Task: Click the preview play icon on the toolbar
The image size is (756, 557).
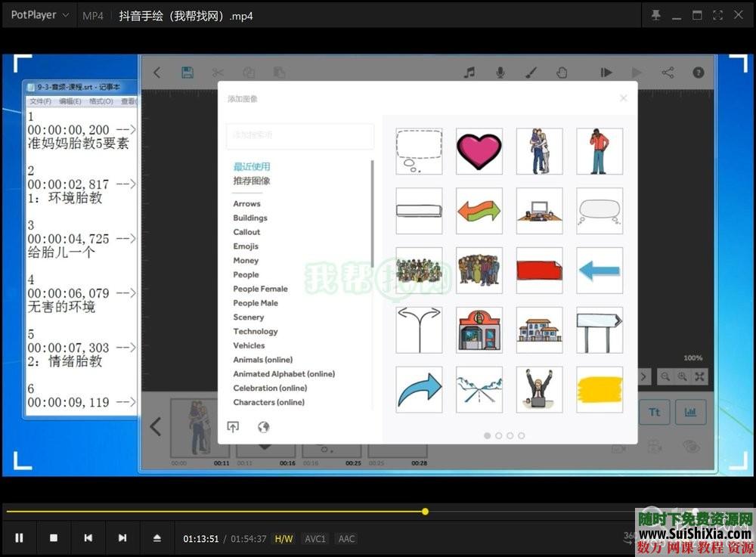Action: point(606,72)
